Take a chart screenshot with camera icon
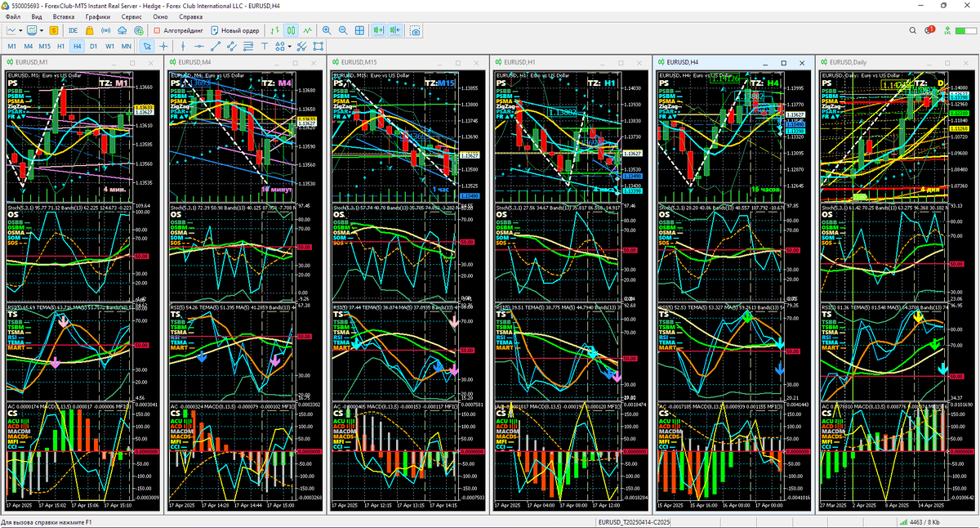The width and height of the screenshot is (980, 528). (x=415, y=30)
